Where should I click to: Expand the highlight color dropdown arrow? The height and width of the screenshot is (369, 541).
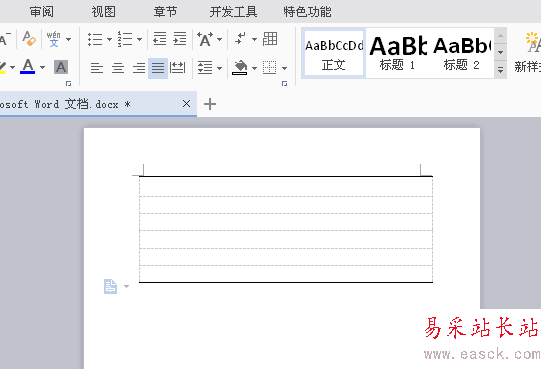coord(12,67)
